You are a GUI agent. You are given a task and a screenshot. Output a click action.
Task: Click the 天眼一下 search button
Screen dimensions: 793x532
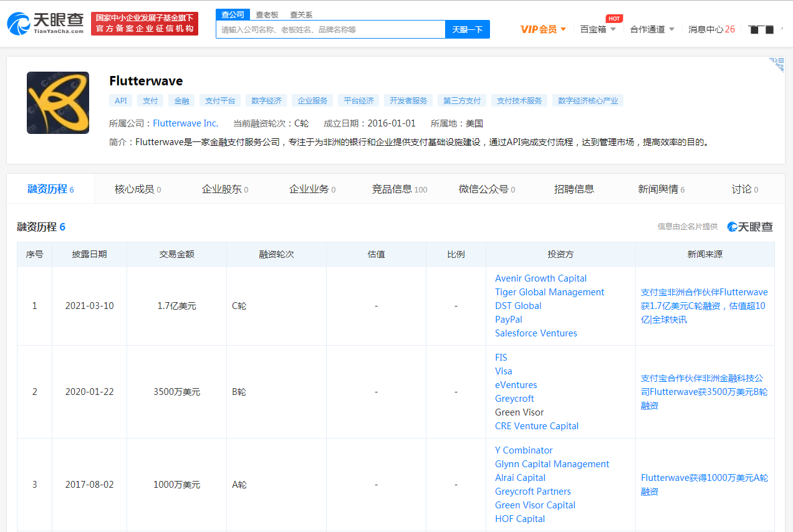[468, 29]
